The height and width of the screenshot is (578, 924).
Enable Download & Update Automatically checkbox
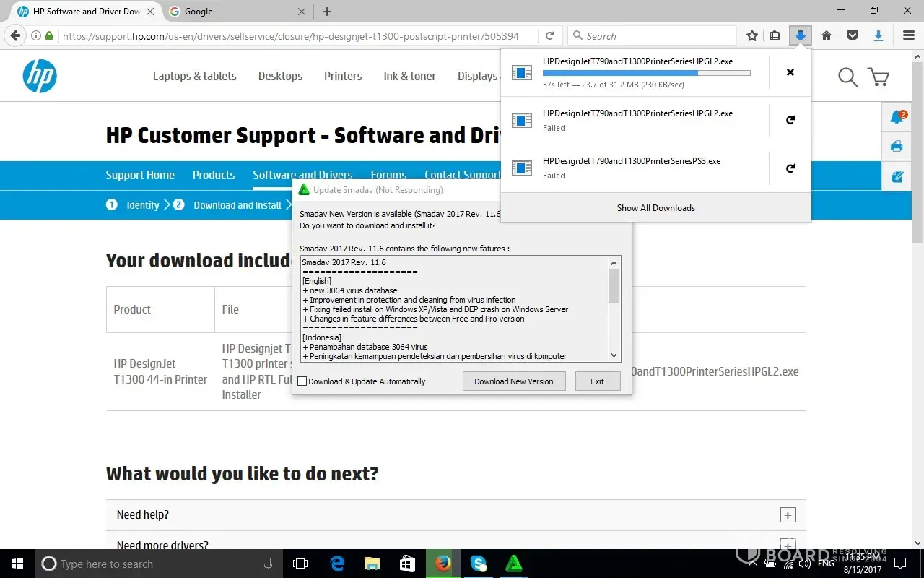(302, 381)
